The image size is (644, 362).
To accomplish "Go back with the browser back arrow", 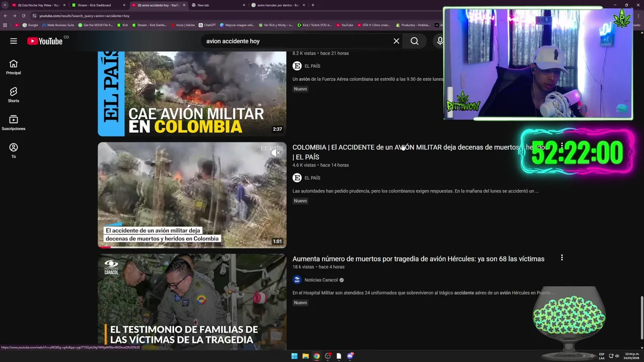I will (x=6, y=16).
